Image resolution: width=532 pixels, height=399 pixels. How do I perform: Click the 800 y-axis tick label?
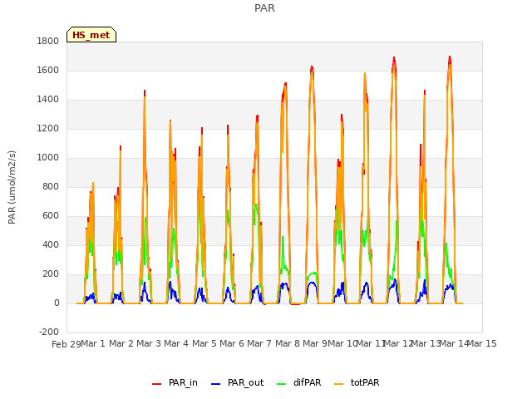tap(51, 186)
